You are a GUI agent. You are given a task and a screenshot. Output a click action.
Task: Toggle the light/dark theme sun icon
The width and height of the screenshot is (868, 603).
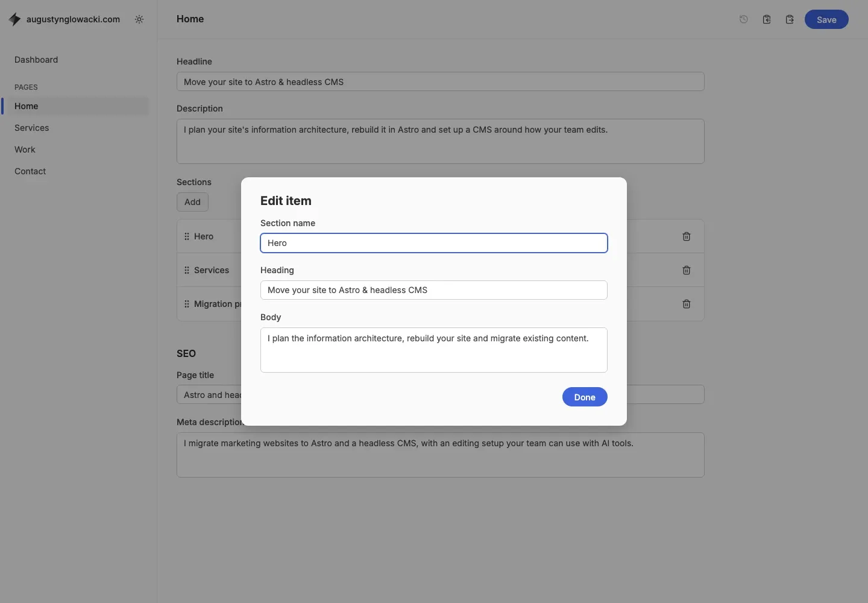point(139,19)
